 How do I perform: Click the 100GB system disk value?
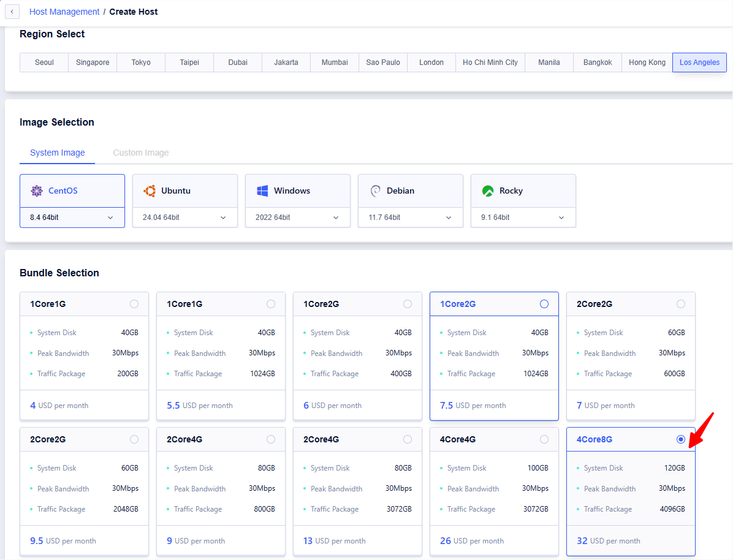[538, 468]
